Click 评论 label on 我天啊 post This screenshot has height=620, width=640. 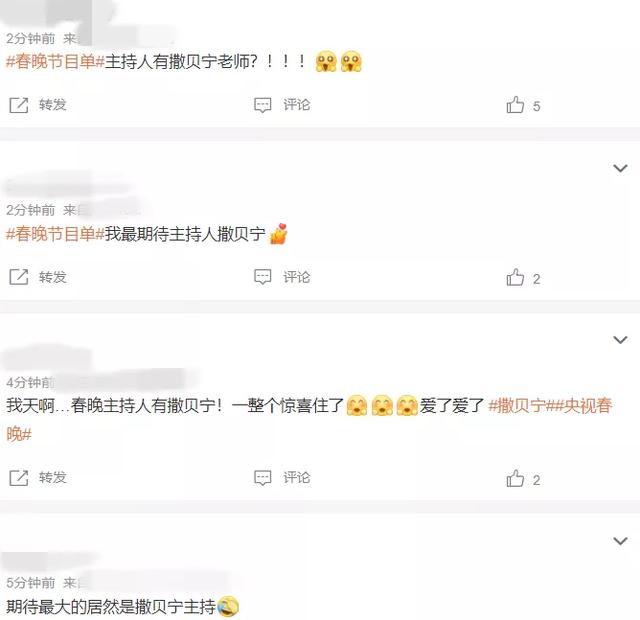click(297, 478)
